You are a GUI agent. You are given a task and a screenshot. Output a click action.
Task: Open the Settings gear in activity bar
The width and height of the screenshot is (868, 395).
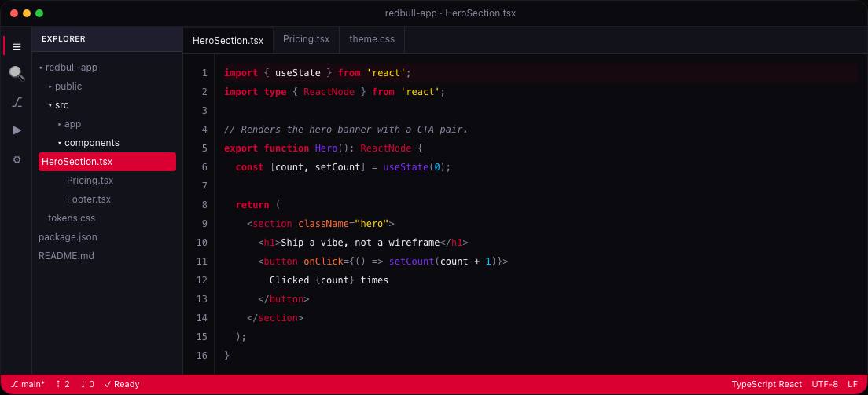17,159
